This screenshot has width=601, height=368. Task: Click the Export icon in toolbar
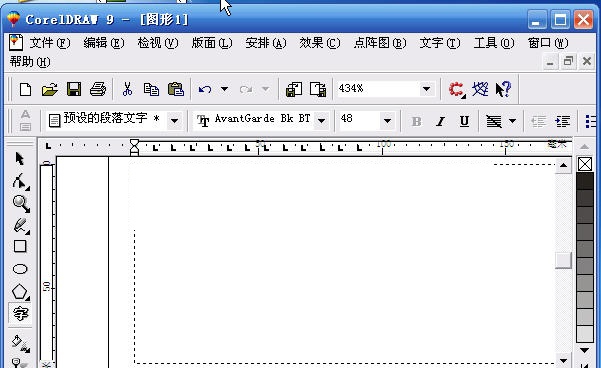coord(318,90)
